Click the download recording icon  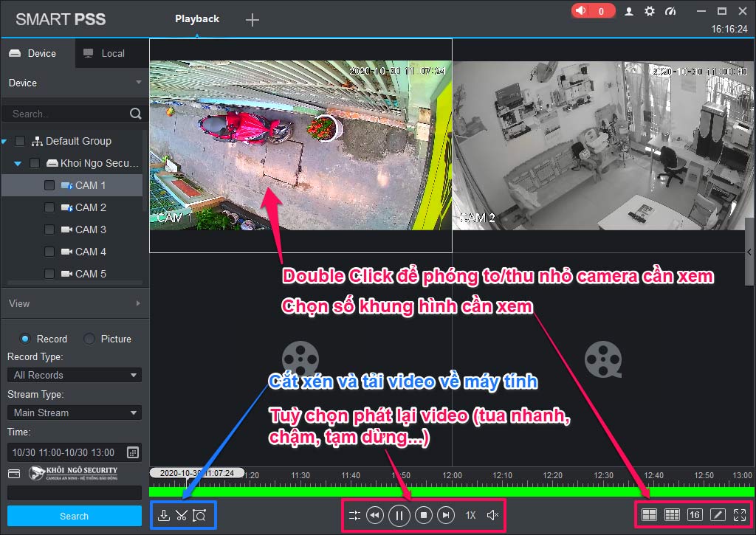click(164, 515)
